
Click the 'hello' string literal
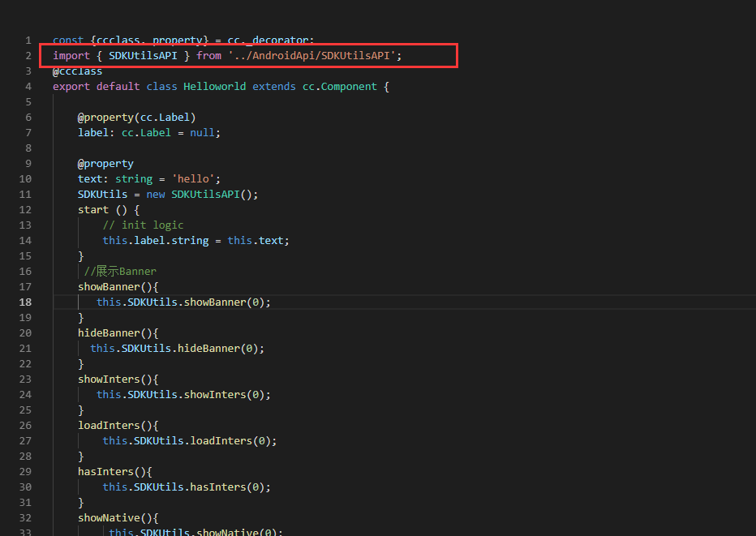(193, 179)
